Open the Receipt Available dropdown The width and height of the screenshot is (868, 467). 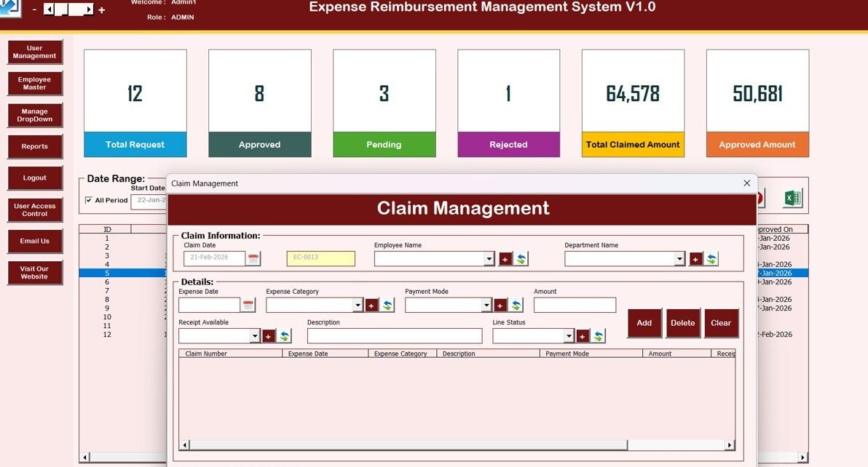255,336
